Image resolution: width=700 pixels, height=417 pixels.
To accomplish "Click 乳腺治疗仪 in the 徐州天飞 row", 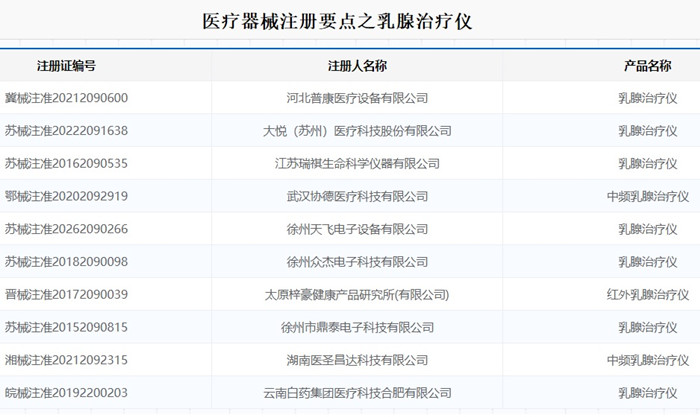I will click(x=647, y=229).
